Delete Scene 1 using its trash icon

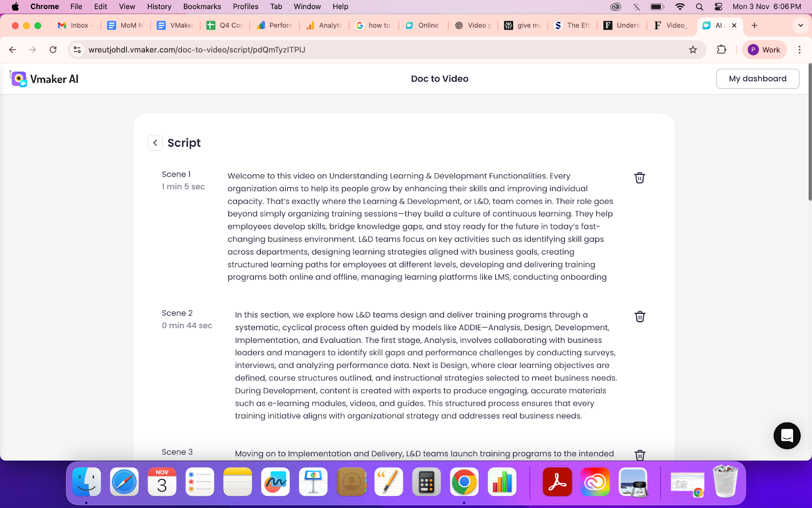point(639,178)
